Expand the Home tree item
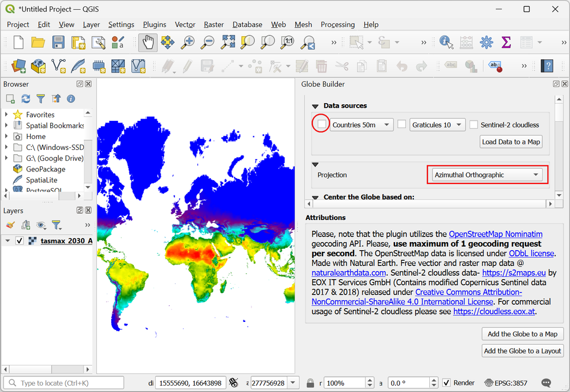Viewport: 570px width, 392px height. [6, 136]
